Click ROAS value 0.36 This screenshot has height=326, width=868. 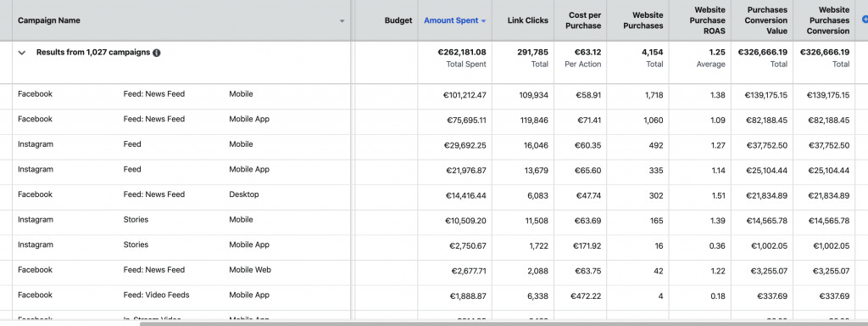pos(717,246)
